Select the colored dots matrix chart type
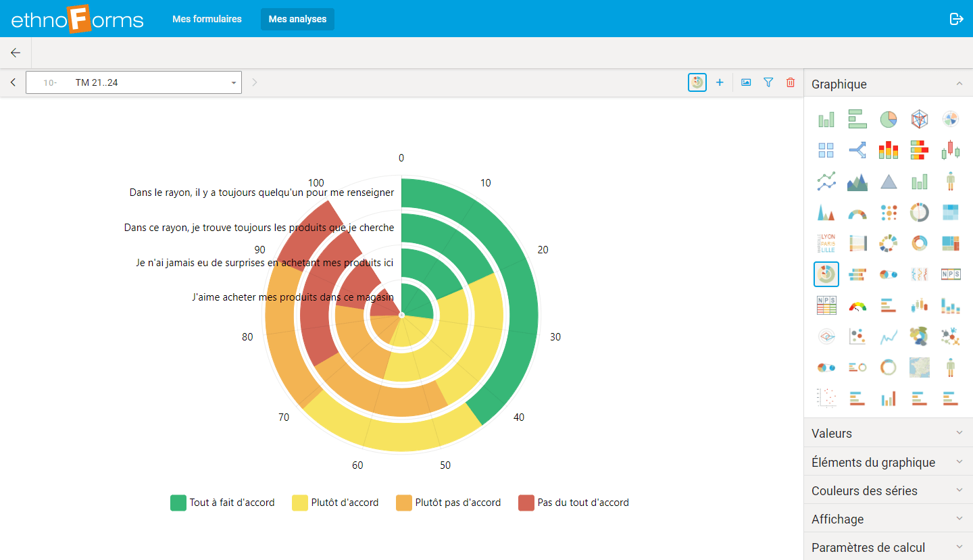This screenshot has width=973, height=560. [x=889, y=212]
